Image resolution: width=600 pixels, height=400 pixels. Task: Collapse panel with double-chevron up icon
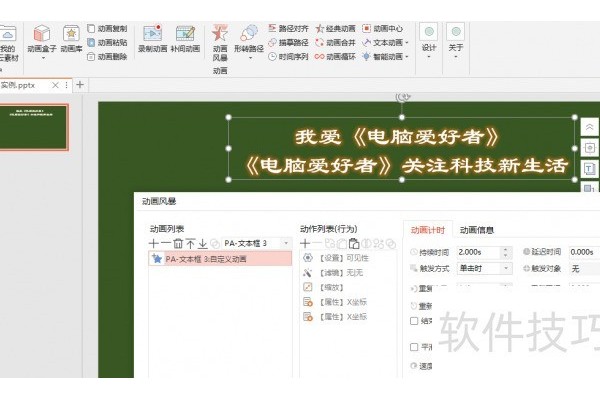(589, 127)
